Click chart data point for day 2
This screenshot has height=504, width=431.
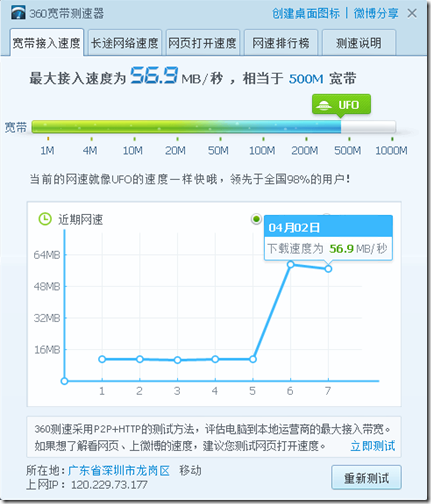click(140, 359)
